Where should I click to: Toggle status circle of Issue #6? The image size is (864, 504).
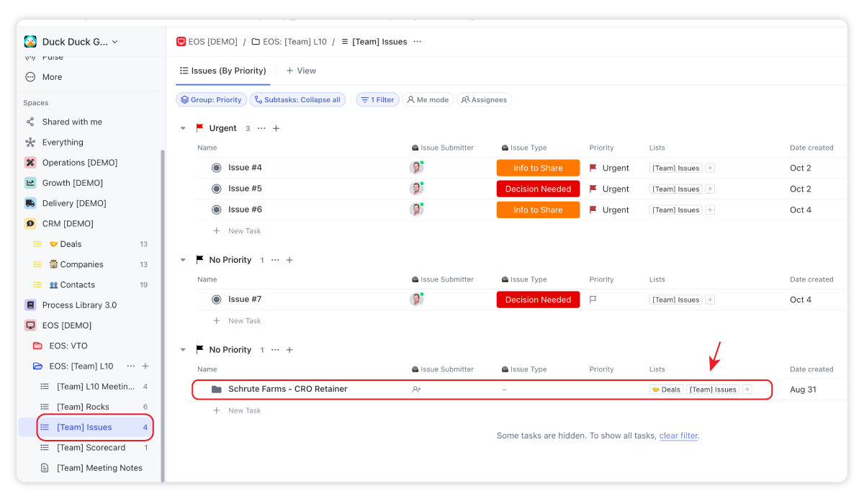pos(216,210)
